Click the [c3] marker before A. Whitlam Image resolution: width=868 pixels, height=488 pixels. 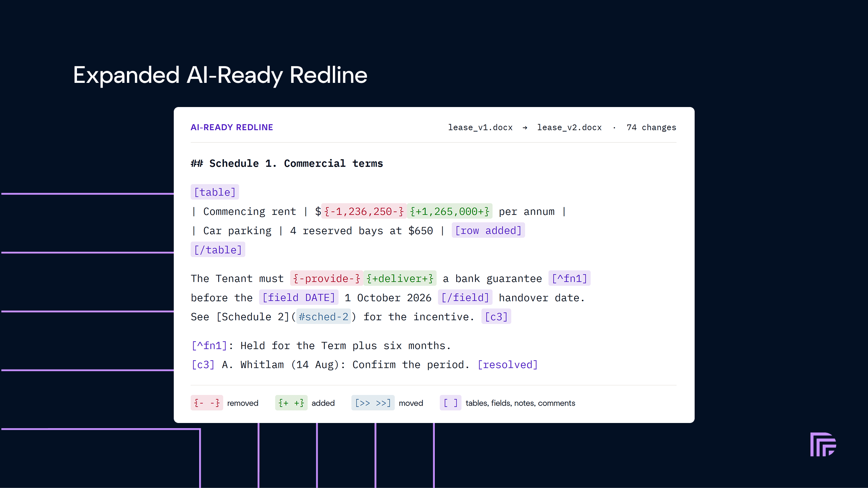[203, 364]
